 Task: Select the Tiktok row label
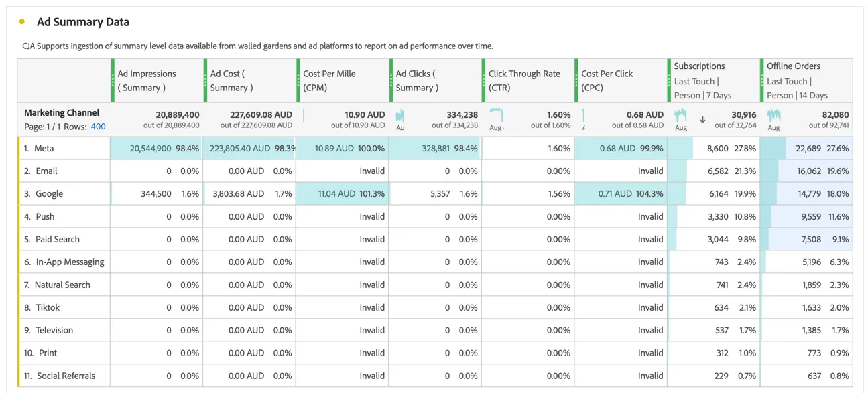[48, 307]
